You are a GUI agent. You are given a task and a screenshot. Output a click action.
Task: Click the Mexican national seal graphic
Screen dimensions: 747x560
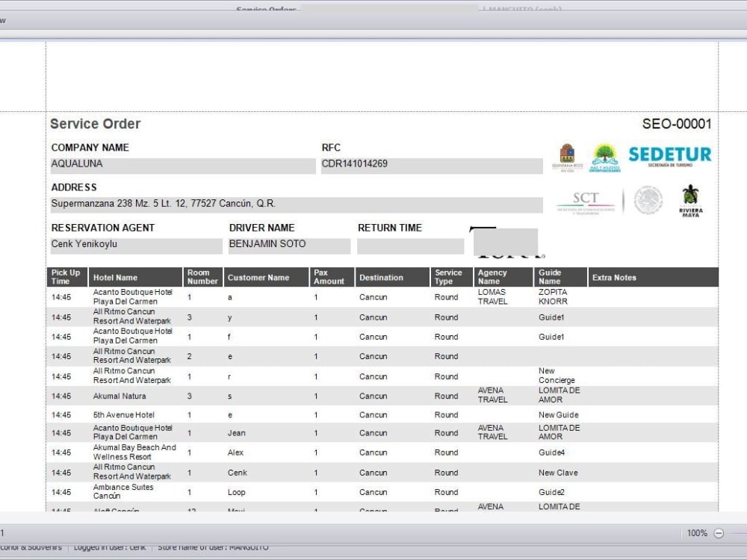(x=648, y=201)
